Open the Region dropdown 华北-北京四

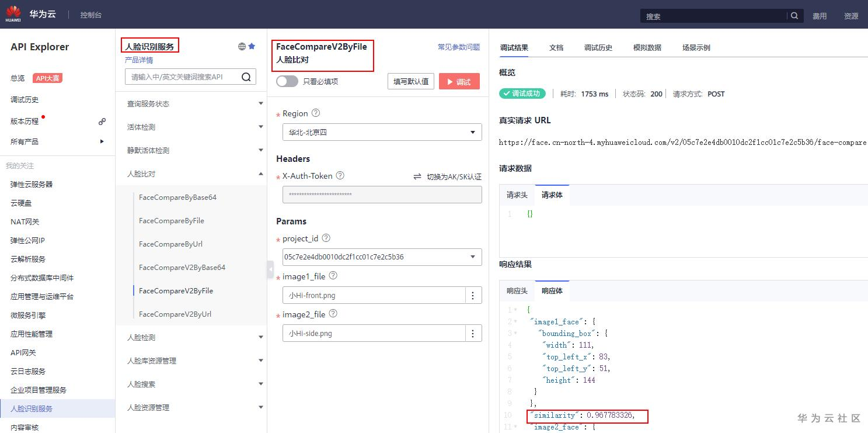(x=382, y=132)
